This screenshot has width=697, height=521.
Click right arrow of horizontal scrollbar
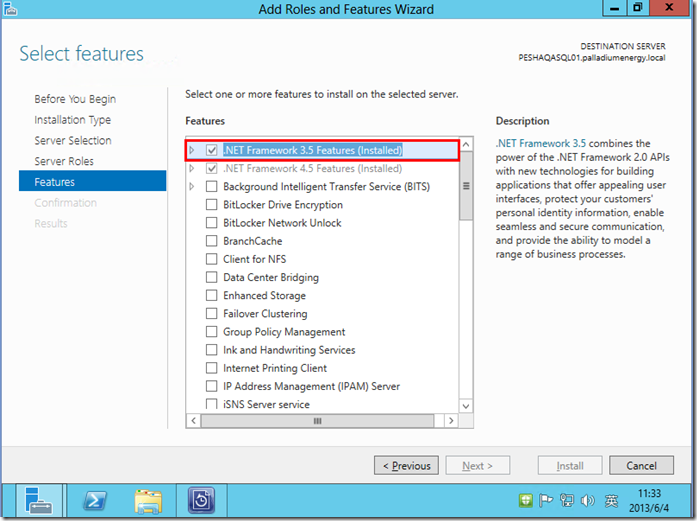[451, 421]
